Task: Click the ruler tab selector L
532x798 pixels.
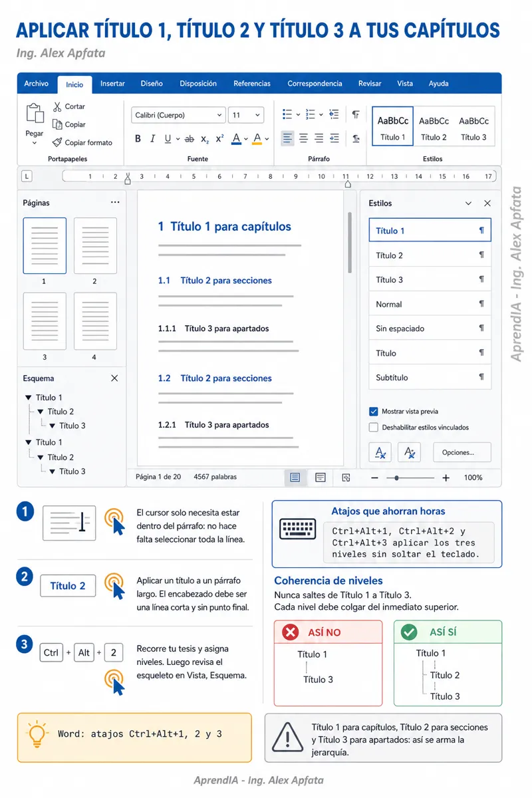Action: [27, 176]
